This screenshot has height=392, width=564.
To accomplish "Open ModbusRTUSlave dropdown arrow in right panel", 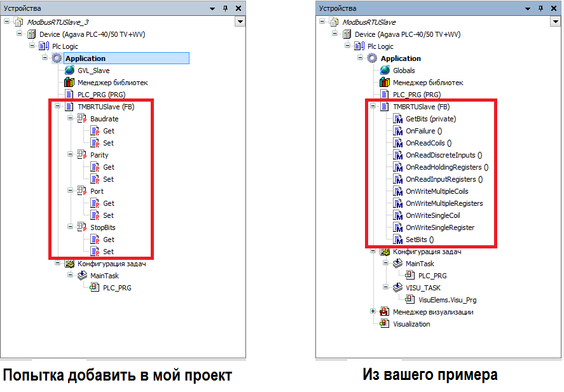I will pyautogui.click(x=555, y=22).
